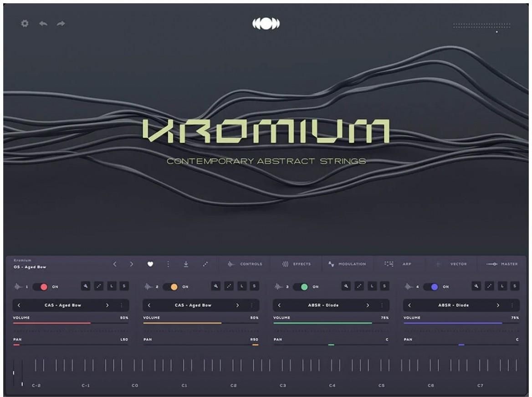Open the Modulation tab
Screen dimensions: 532x397
[347, 264]
